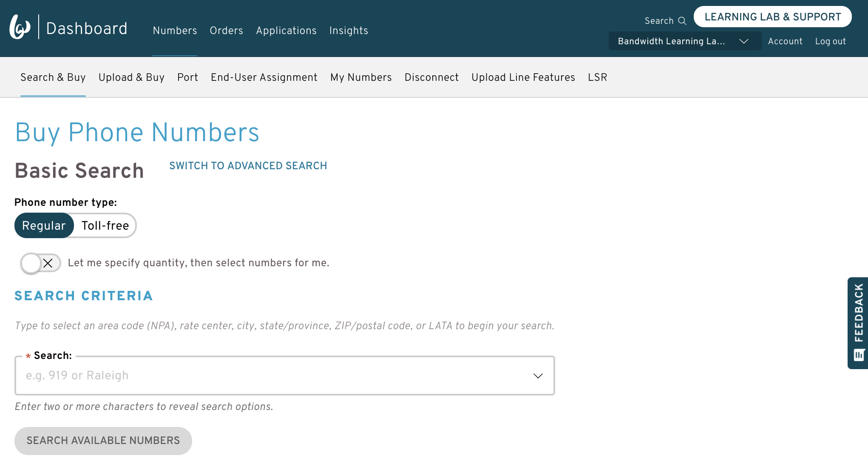Viewport: 868px width, 461px height.
Task: Select Regular phone number type
Action: 44,225
